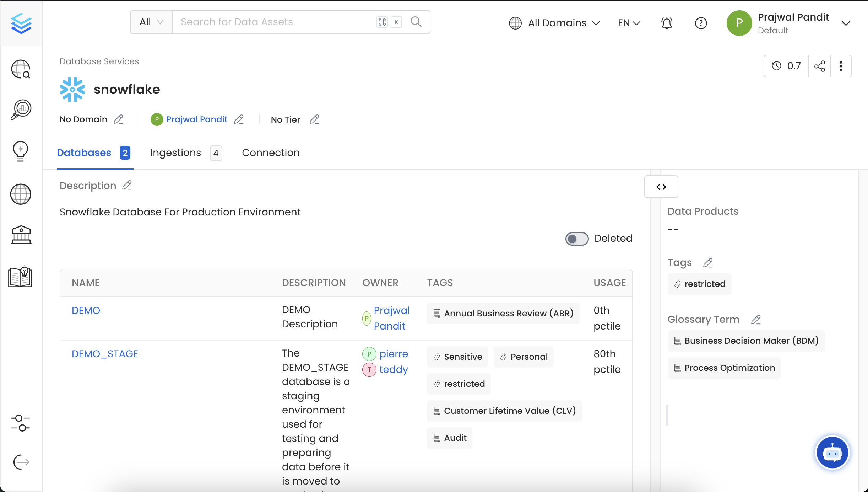This screenshot has width=868, height=492.
Task: Click the Logout arrow icon at sidebar bottom
Action: [x=20, y=462]
